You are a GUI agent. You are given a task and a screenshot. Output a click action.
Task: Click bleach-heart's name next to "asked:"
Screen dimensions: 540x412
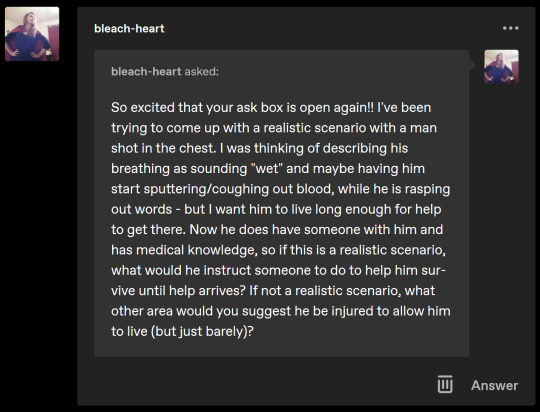[x=146, y=71]
